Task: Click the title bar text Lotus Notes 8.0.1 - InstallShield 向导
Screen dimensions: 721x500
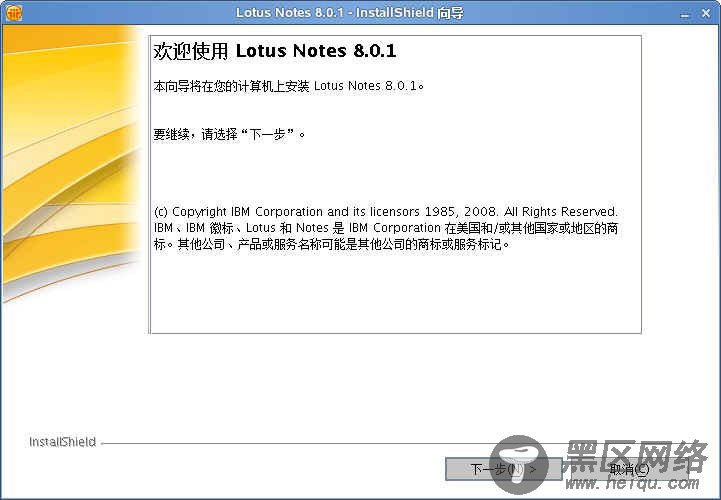Action: click(349, 13)
